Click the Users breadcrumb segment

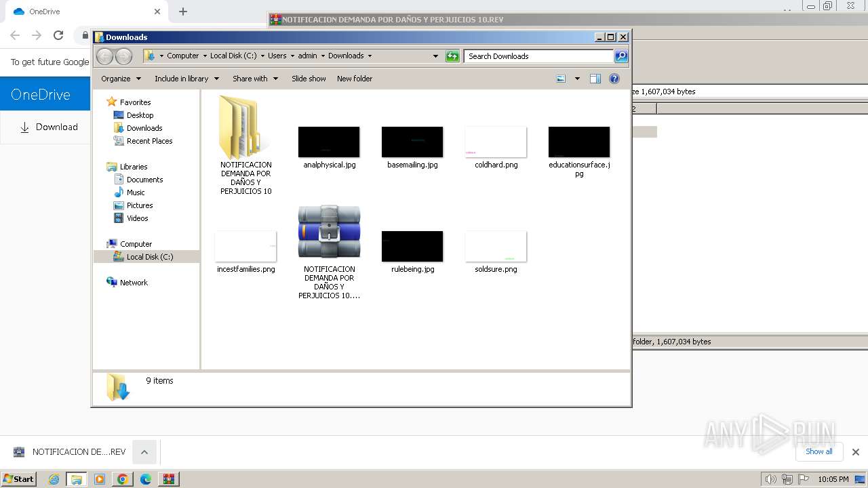tap(277, 56)
